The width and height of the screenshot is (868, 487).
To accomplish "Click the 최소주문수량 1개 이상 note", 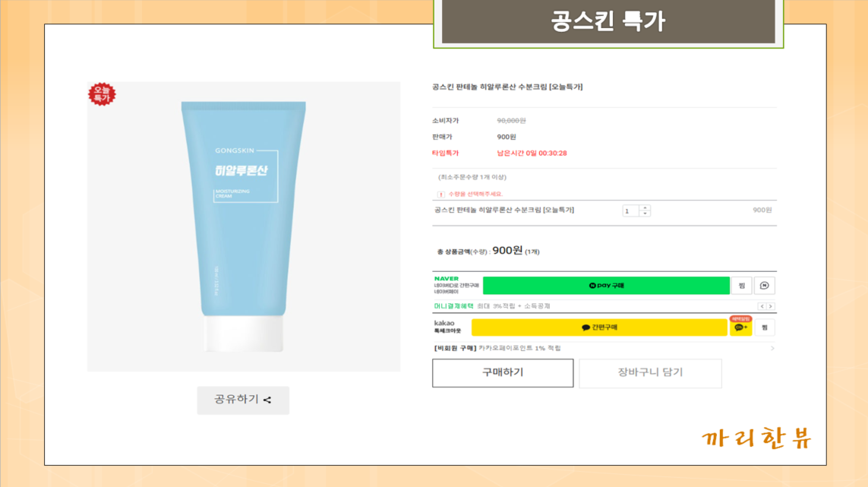I will pyautogui.click(x=472, y=177).
